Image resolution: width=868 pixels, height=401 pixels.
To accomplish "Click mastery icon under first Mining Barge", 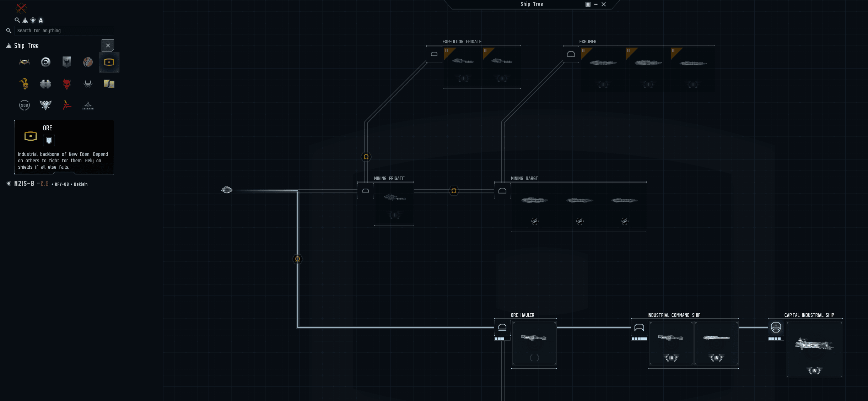I will [535, 221].
